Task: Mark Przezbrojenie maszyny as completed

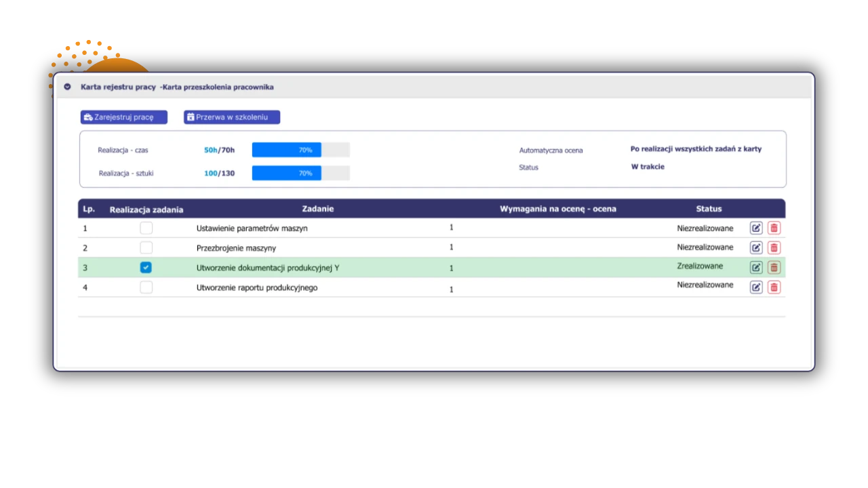Action: (146, 248)
